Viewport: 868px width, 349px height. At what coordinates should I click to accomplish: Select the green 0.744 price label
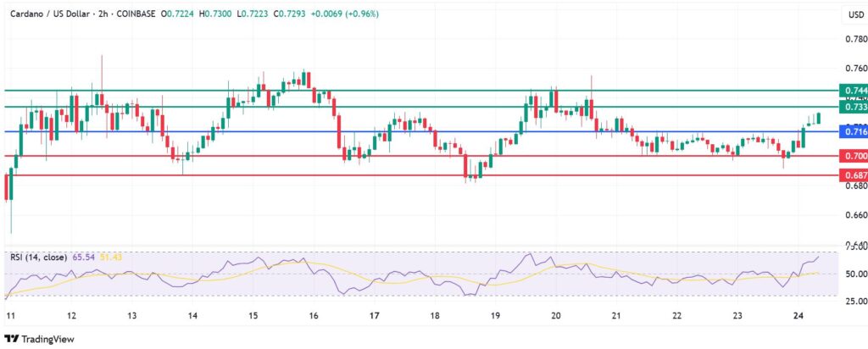[854, 90]
